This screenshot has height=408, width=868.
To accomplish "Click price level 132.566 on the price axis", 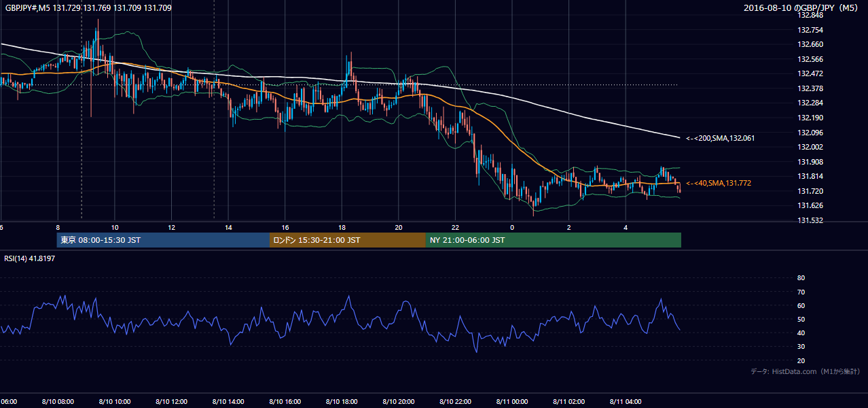I will point(810,59).
